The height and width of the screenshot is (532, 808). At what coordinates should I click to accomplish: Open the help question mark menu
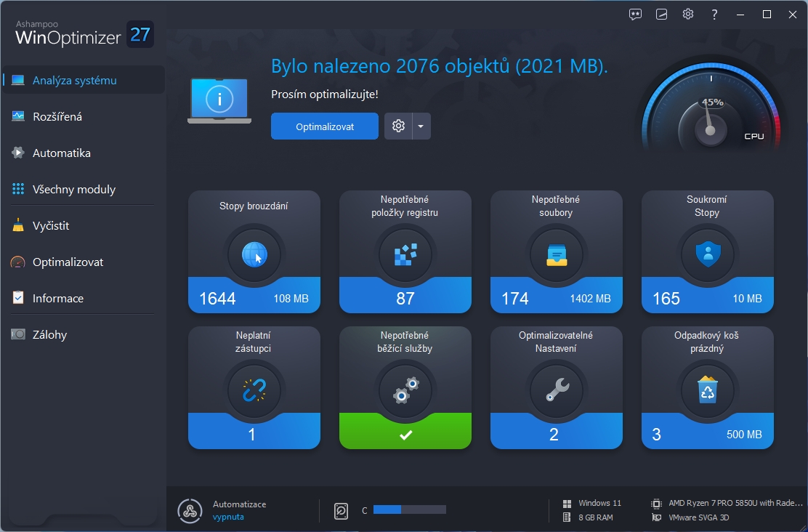coord(715,15)
